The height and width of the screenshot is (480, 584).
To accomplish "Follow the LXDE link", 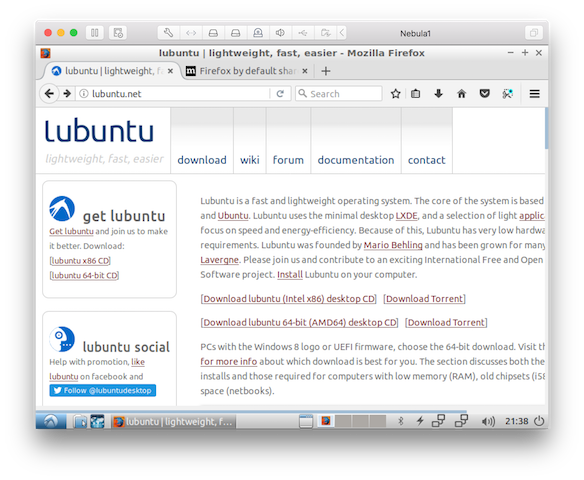I will tap(407, 216).
